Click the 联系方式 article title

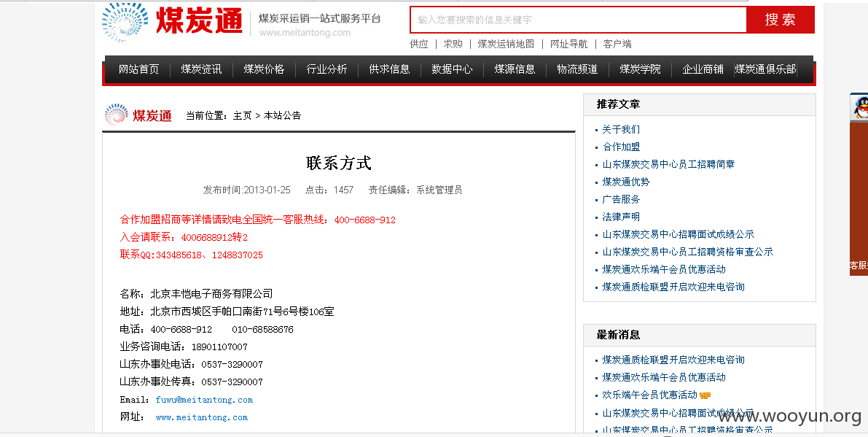[339, 163]
